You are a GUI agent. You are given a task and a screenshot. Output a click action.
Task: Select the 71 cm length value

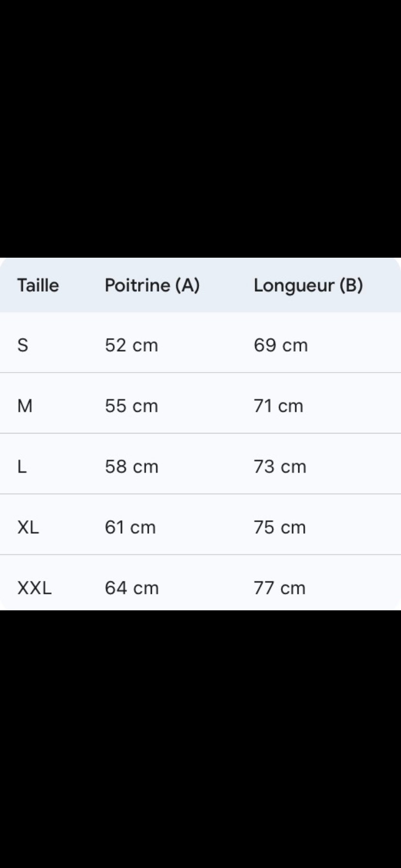coord(278,406)
